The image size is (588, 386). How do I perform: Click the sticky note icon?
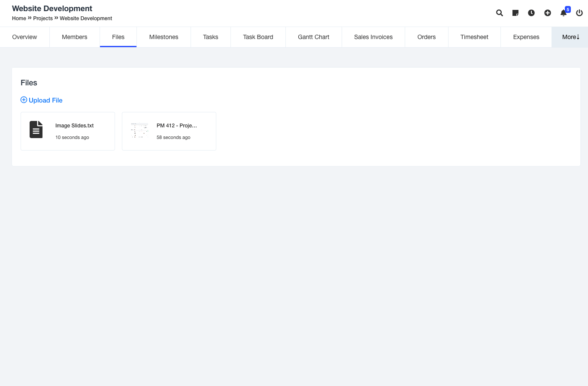pos(515,13)
